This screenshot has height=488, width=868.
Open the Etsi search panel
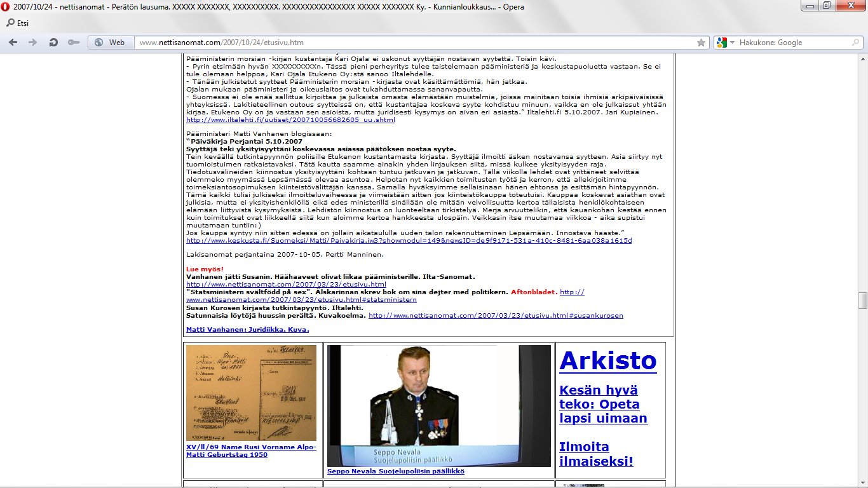click(18, 24)
